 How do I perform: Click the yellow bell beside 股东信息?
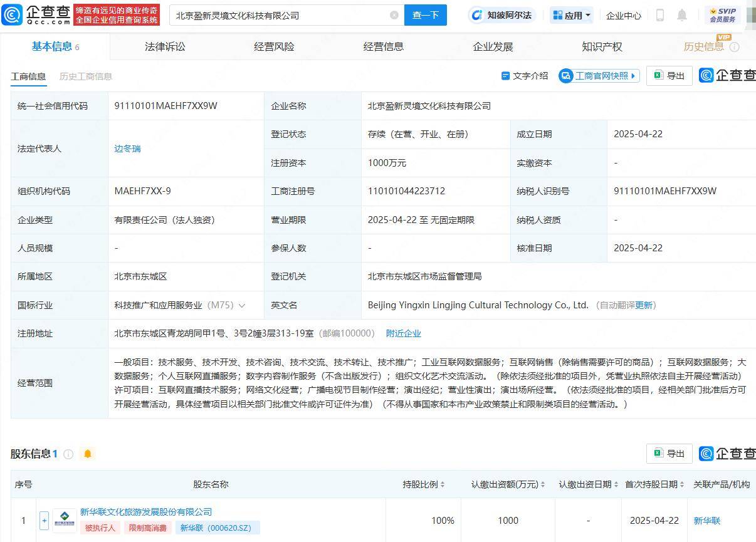pos(87,453)
